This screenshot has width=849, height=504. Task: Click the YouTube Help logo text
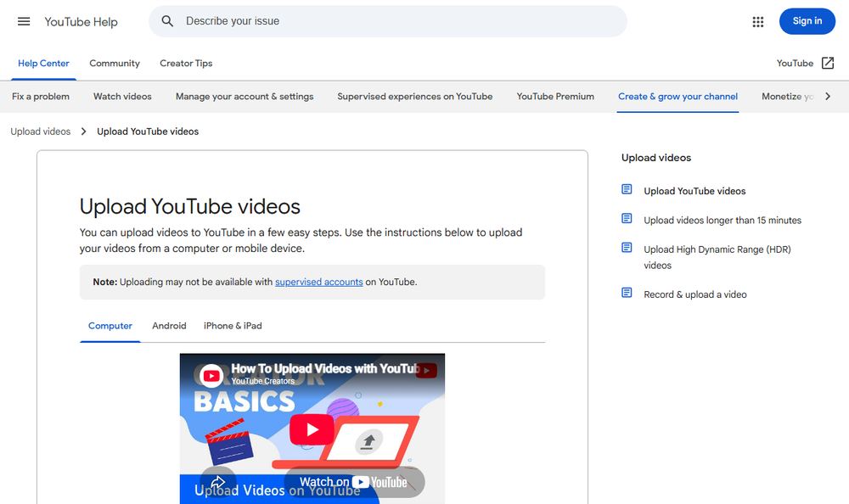[81, 22]
